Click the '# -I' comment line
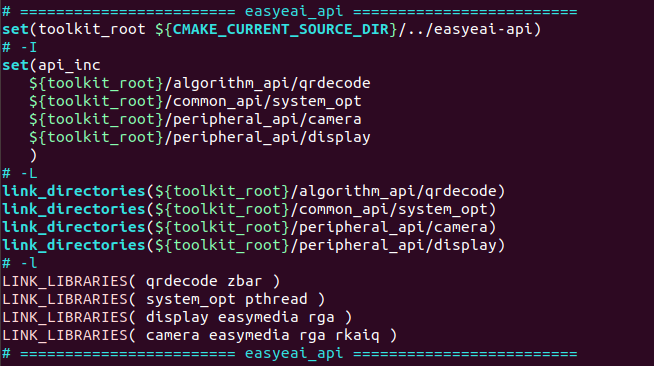Image resolution: width=654 pixels, height=366 pixels. pos(20,47)
